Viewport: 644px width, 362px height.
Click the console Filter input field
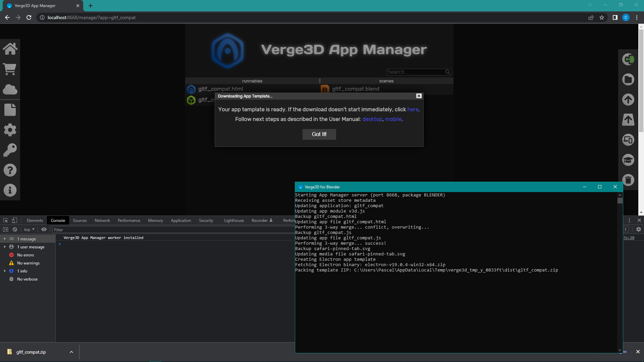(x=173, y=230)
